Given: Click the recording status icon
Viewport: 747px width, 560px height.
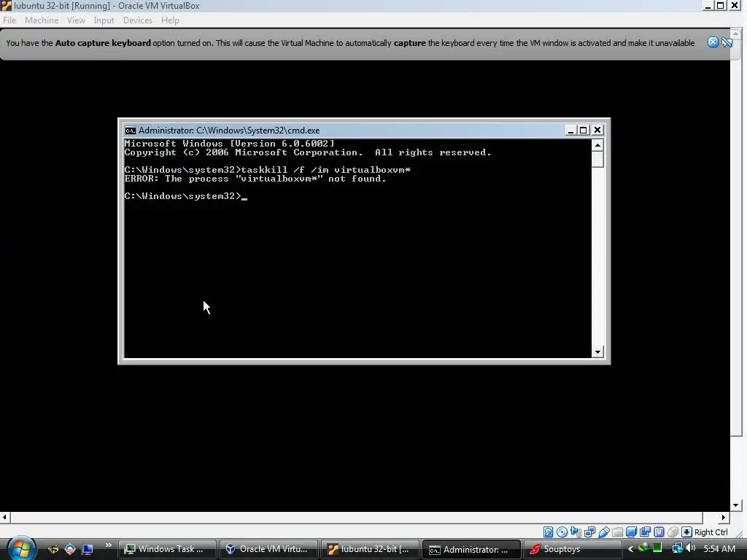Looking at the screenshot, I should click(645, 532).
